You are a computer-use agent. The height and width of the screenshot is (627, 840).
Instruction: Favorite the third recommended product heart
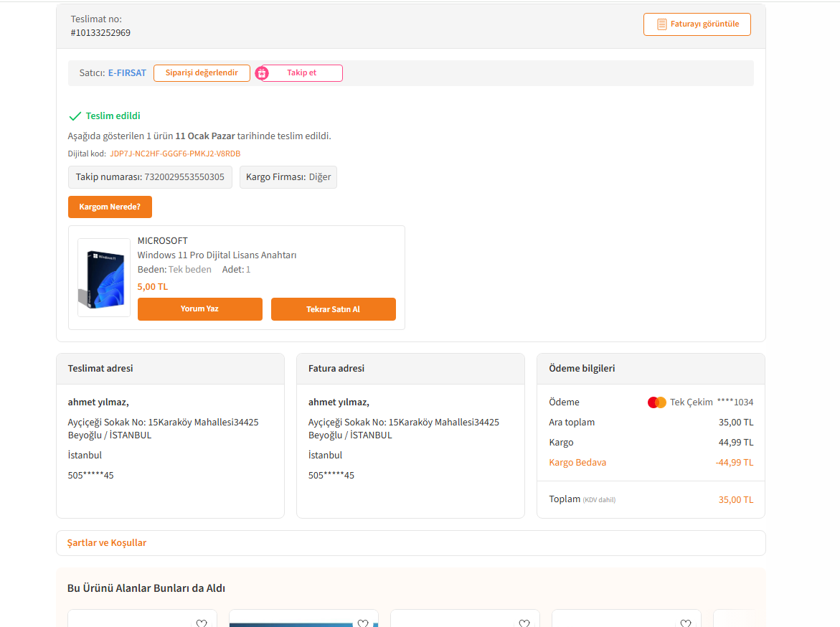coord(524,623)
